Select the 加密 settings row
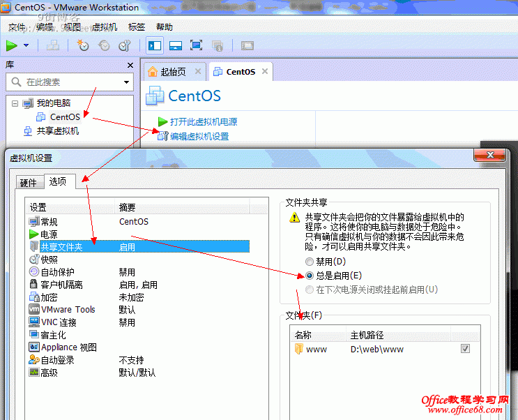 tap(139, 297)
